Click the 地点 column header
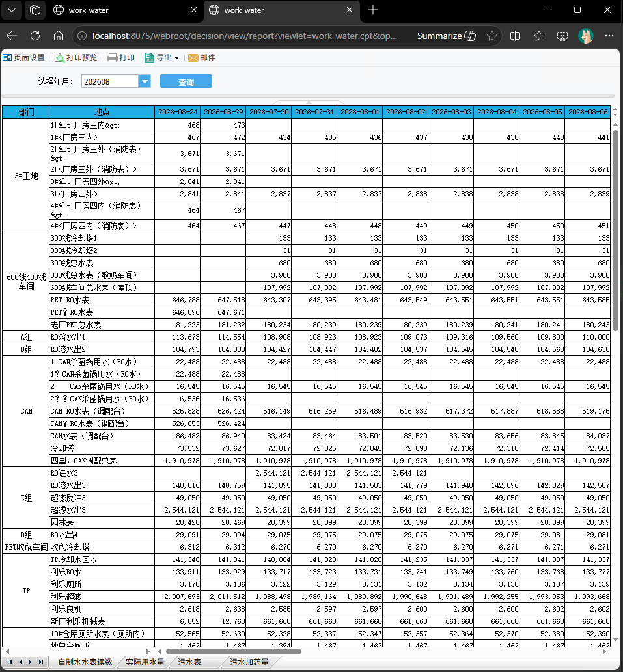The image size is (623, 672). click(102, 113)
